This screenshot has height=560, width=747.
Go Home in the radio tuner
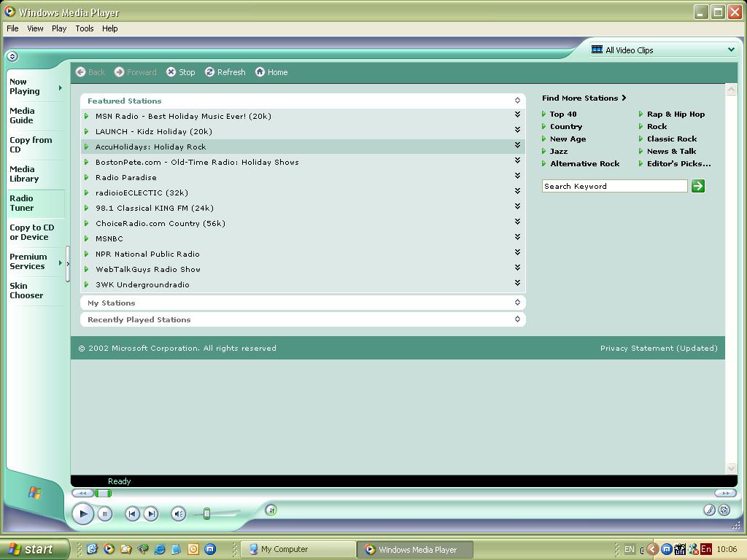(271, 72)
